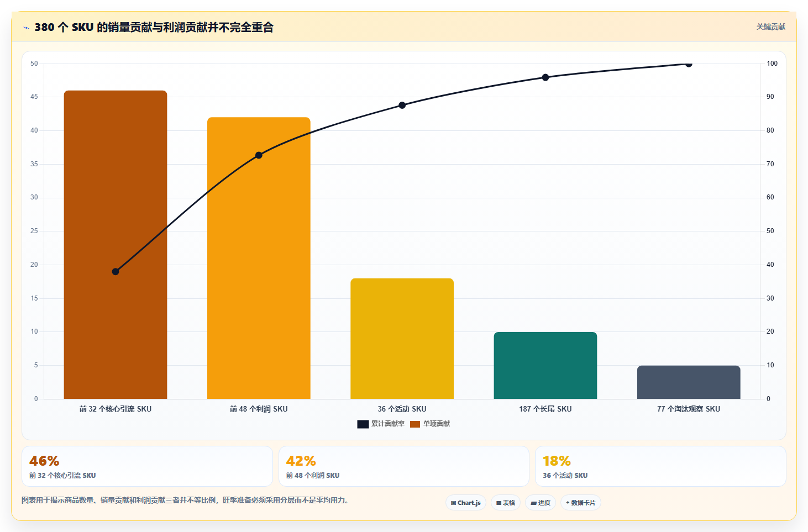This screenshot has width=808, height=532.
Task: Click the brown bar for 前 32 个核心引流 SKU
Action: [x=116, y=245]
